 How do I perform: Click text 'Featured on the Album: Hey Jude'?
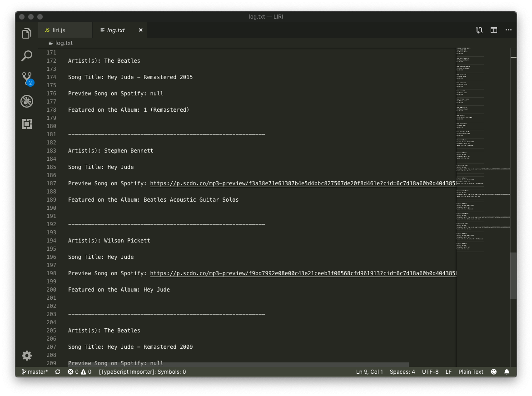(x=119, y=290)
